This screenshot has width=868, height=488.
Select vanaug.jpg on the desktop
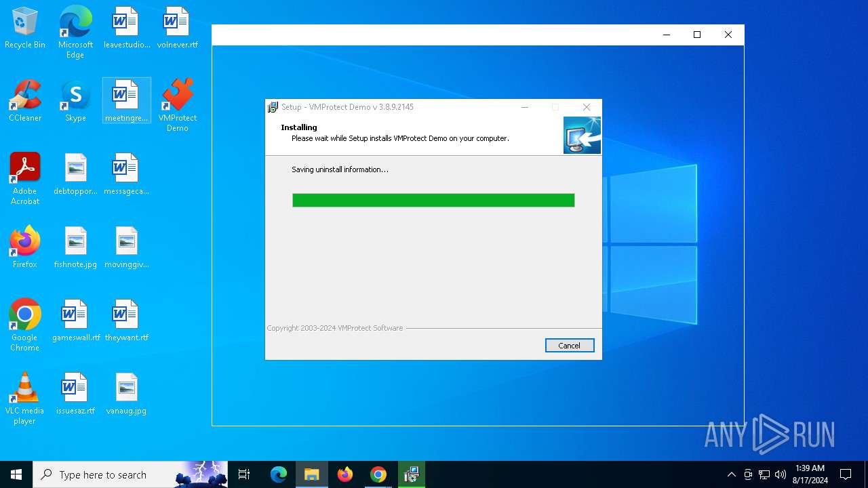point(126,394)
